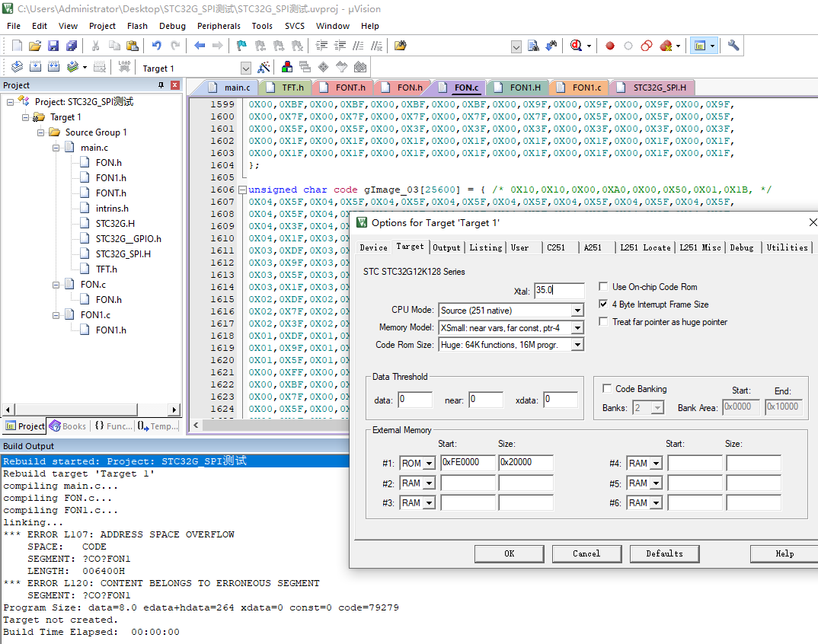Click the Save icon in the toolbar
Viewport: 818px width, 644px height.
click(53, 46)
